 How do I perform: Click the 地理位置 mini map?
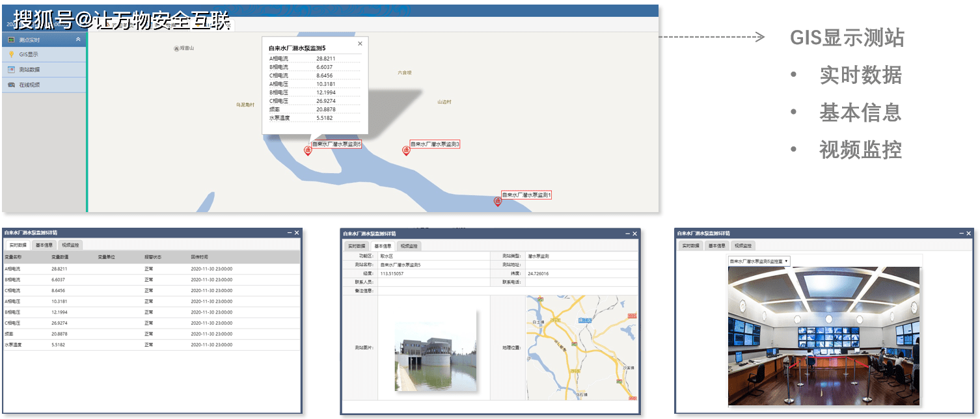(581, 347)
